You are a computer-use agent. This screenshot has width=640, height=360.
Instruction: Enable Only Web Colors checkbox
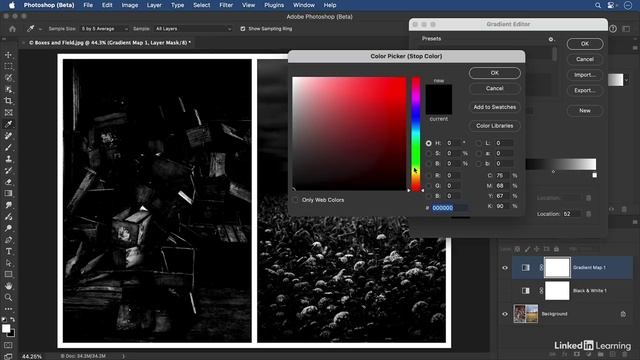296,200
